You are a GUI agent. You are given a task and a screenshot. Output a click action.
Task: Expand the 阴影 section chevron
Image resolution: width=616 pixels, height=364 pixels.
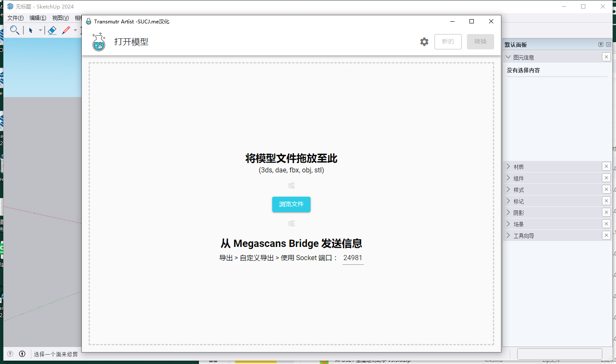[x=508, y=212]
